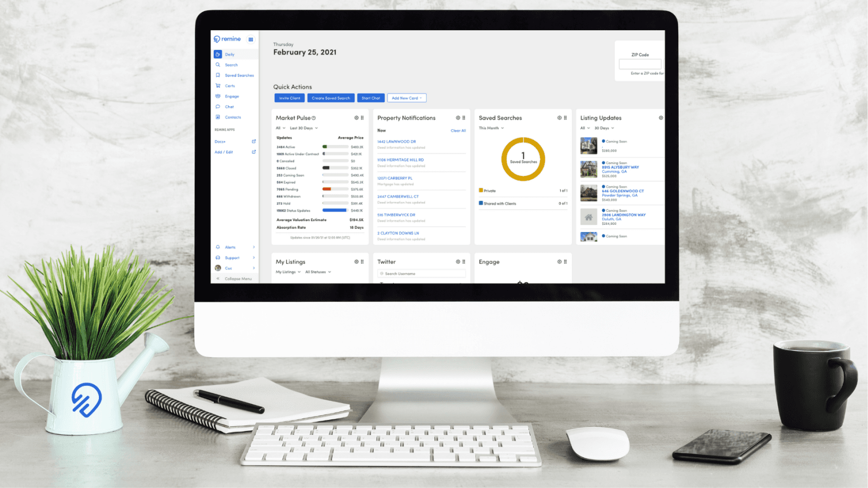The height and width of the screenshot is (488, 868).
Task: Click the Property Notifications drag handle icon
Action: click(464, 118)
